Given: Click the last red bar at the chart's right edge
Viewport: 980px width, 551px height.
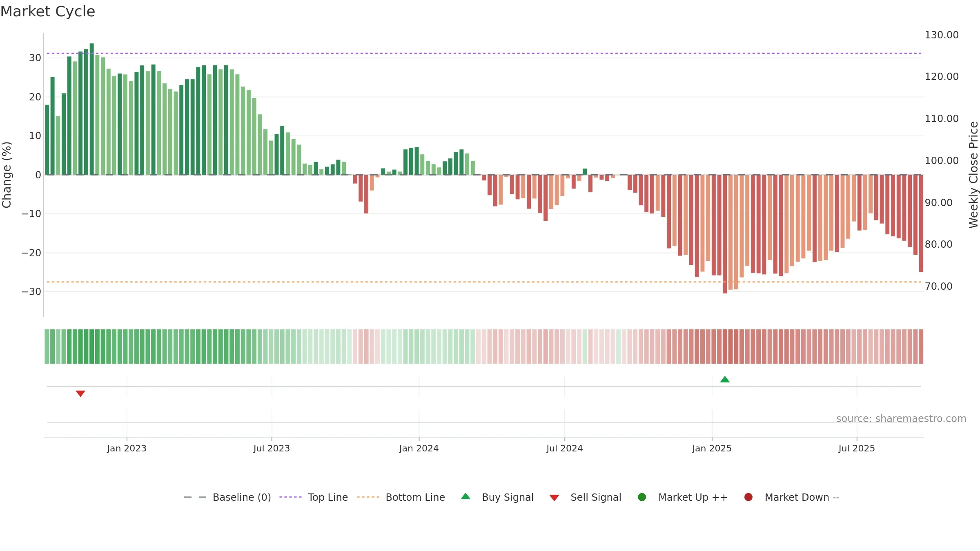Looking at the screenshot, I should 921,223.
